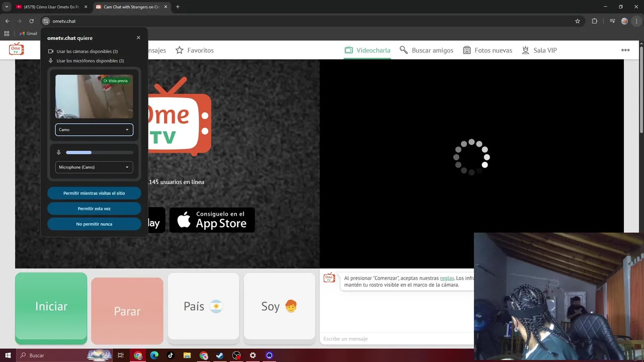Image resolution: width=644 pixels, height=362 pixels.
Task: Click the site information icon in address bar
Action: [x=46, y=21]
